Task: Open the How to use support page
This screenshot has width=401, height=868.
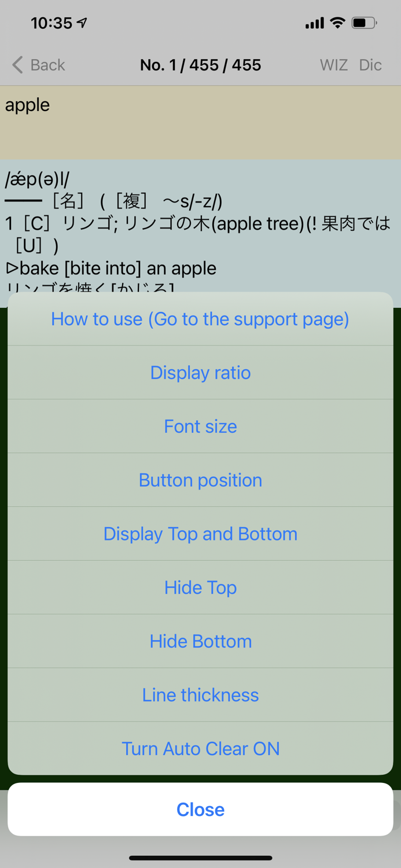Action: [x=200, y=318]
